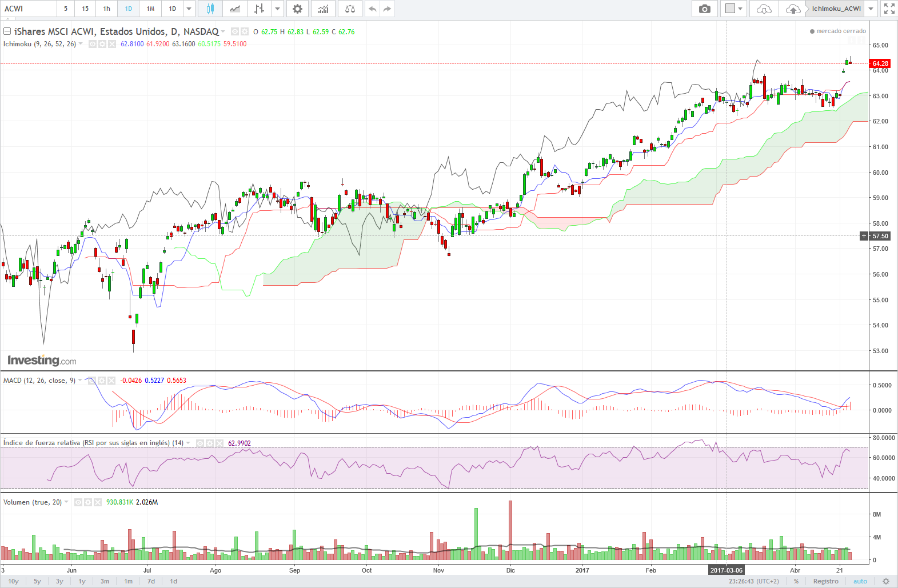Expand the timeframe interval dropdown arrow
The image size is (898, 588).
tap(189, 9)
